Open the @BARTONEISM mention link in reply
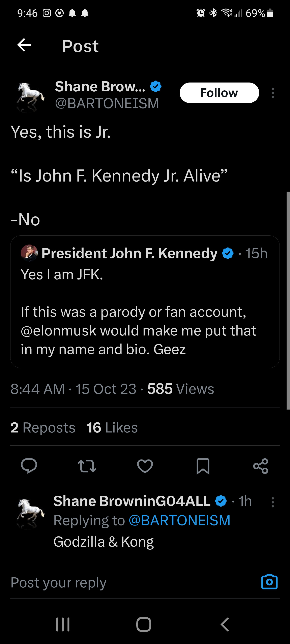Screen dimensions: 290x644 click(179, 520)
